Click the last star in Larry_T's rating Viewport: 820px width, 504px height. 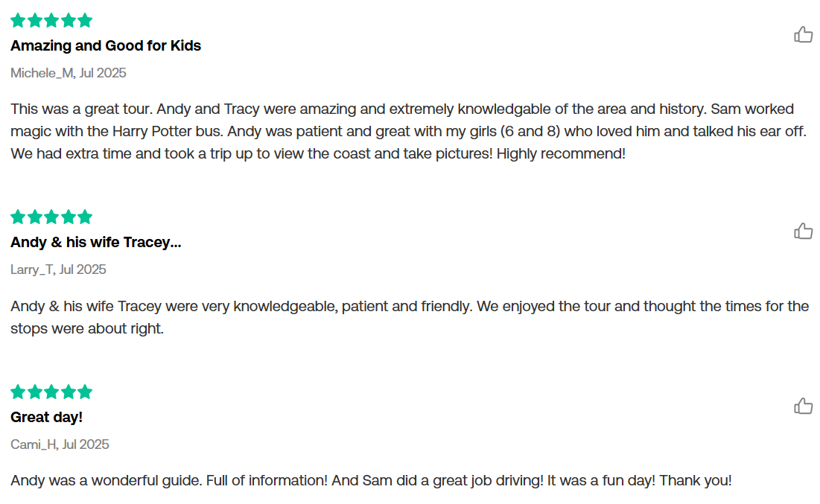(85, 217)
